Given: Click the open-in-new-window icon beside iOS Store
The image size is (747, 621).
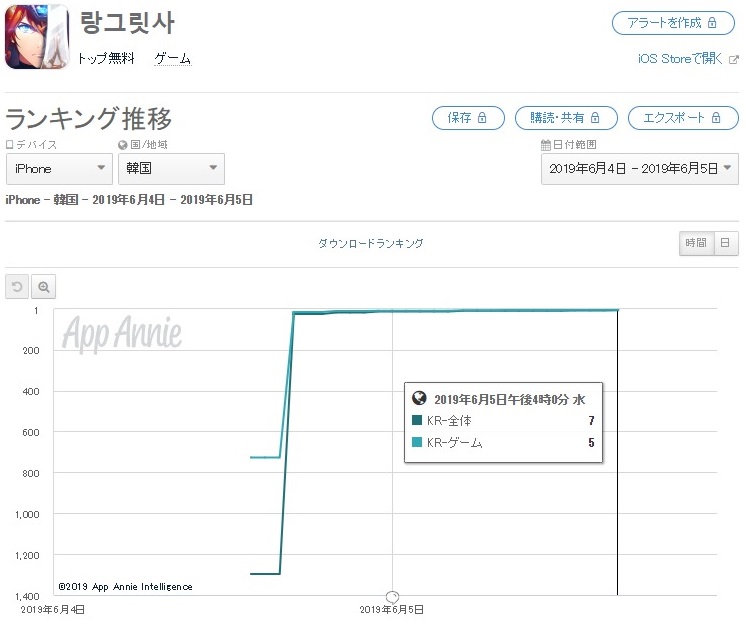Looking at the screenshot, I should click(734, 59).
